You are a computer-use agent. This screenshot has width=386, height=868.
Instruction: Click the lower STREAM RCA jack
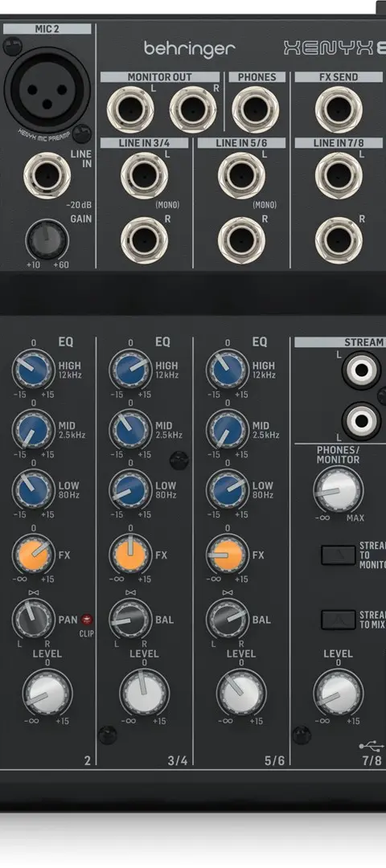click(x=362, y=420)
